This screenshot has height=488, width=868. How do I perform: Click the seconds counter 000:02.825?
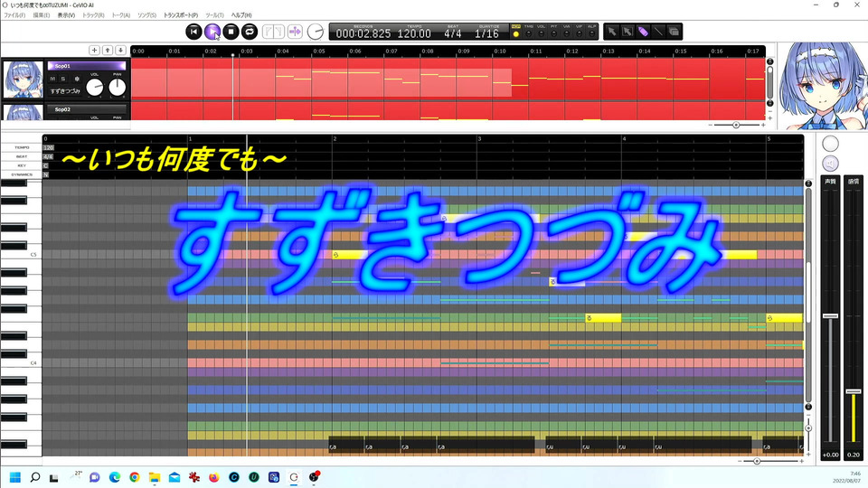coord(363,33)
